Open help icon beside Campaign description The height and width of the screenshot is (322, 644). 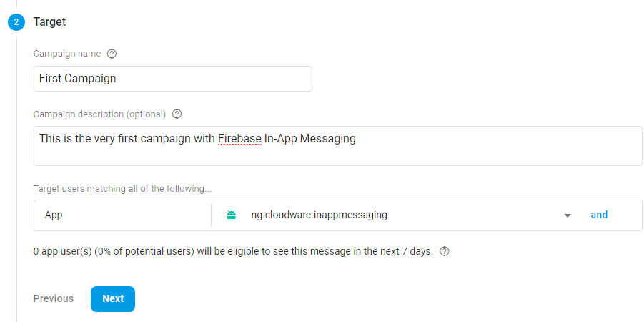pyautogui.click(x=177, y=114)
